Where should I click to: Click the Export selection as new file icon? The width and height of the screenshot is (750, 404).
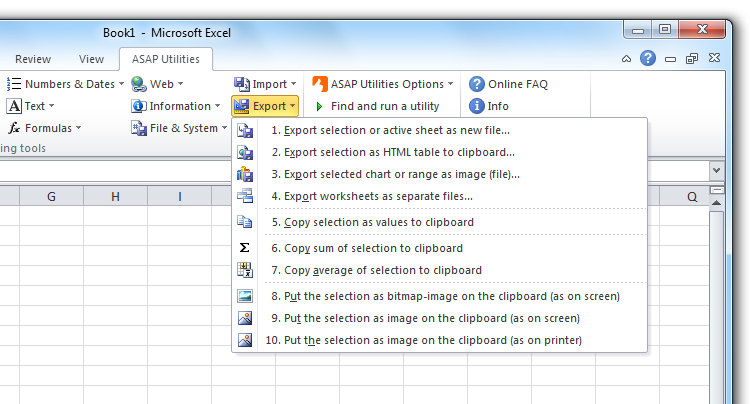pos(245,130)
